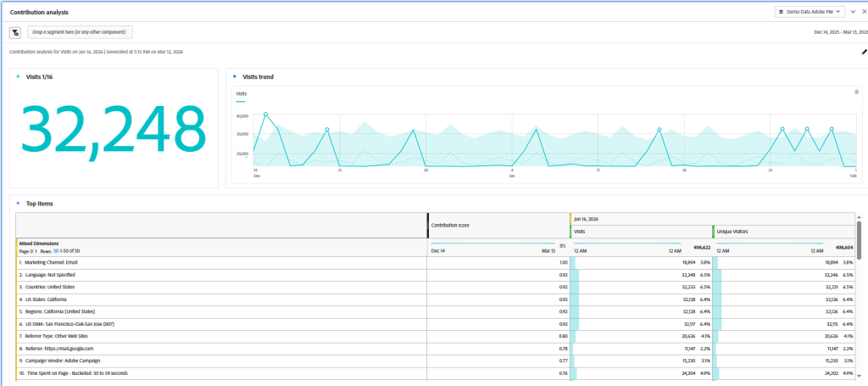This screenshot has width=868, height=386.
Task: Click the Visits trend info icon
Action: tap(856, 92)
